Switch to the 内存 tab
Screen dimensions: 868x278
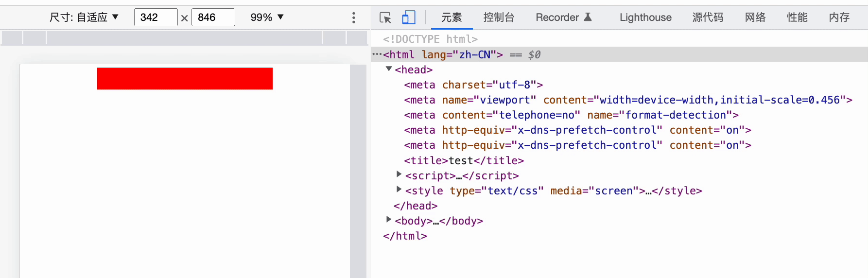point(839,17)
